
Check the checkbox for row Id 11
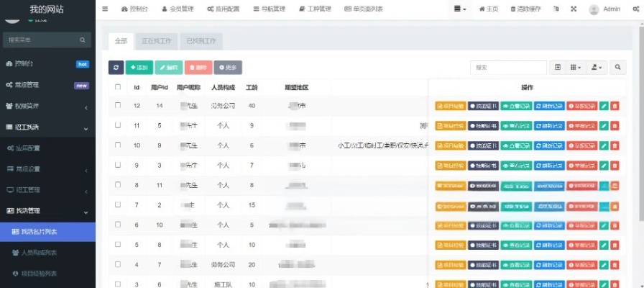(118, 125)
